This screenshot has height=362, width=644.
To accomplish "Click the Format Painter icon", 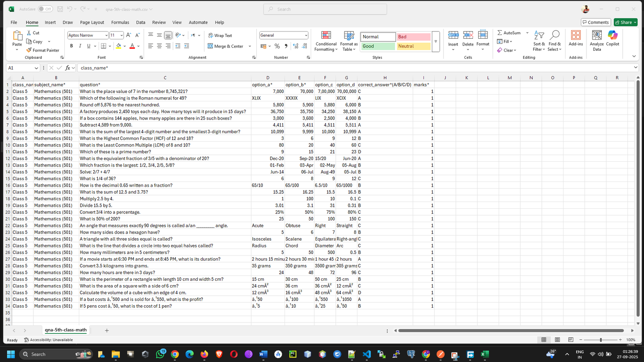I will (x=29, y=50).
